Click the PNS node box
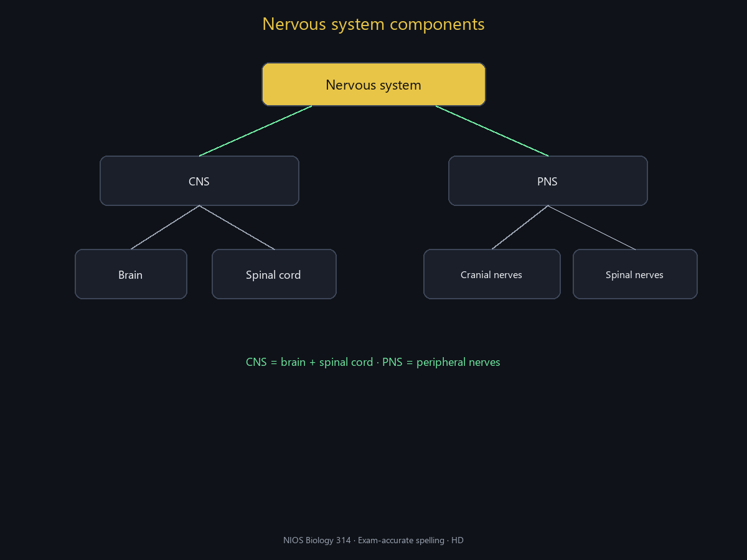This screenshot has width=747, height=560. pos(548,180)
